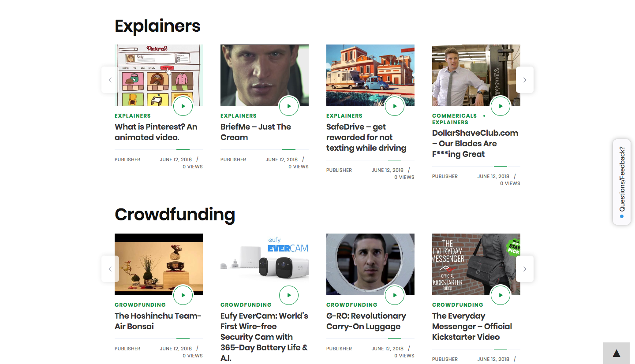Click the 0 Views count on Pinterest card
Image resolution: width=635 pixels, height=364 pixels.
(193, 167)
